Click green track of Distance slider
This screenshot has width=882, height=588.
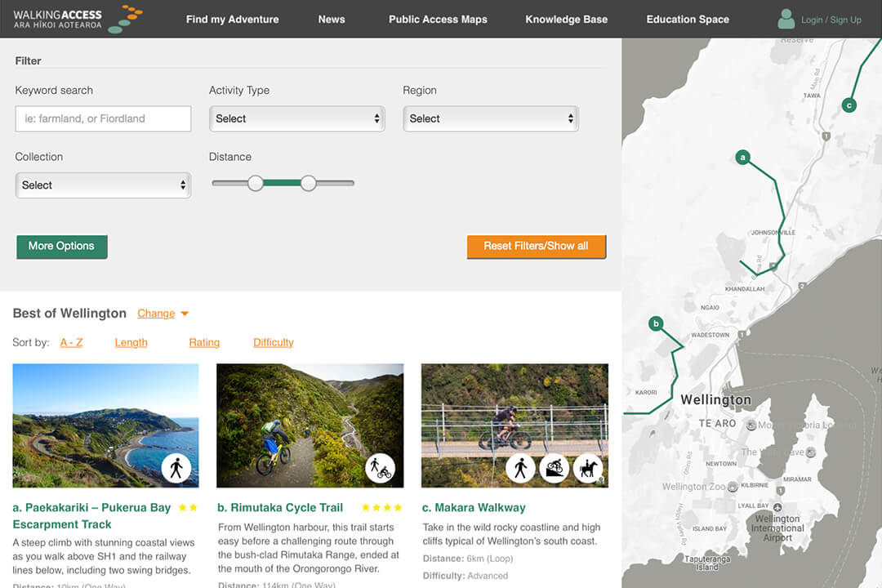coord(282,183)
